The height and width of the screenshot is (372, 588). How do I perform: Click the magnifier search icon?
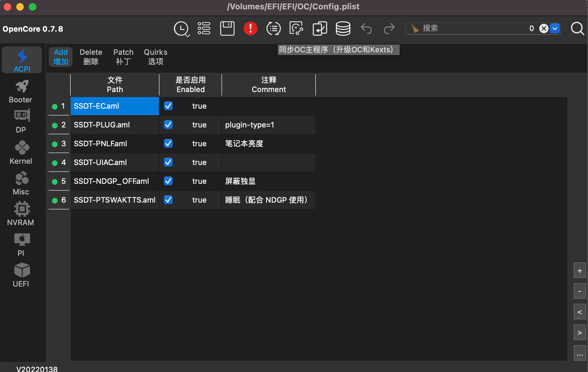pos(577,28)
